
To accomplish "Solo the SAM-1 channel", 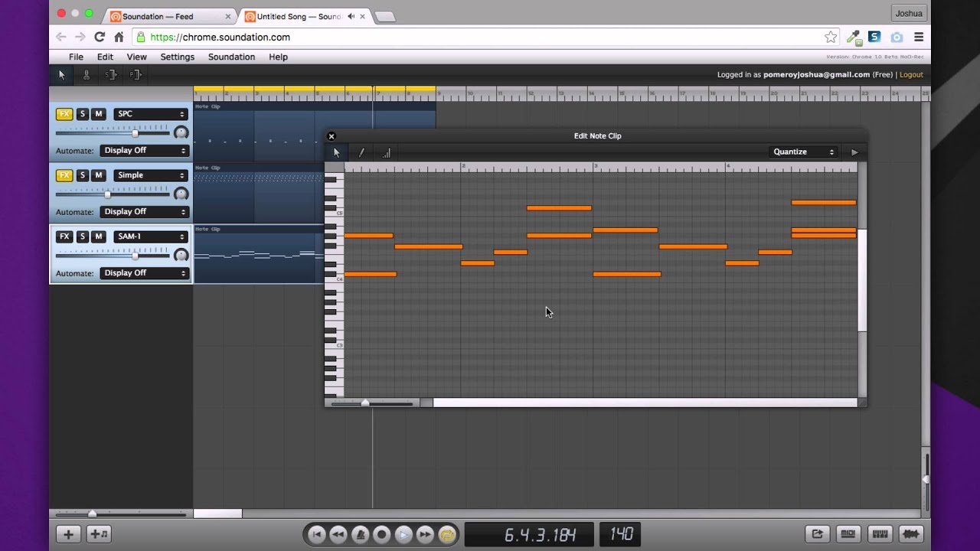I will tap(83, 236).
